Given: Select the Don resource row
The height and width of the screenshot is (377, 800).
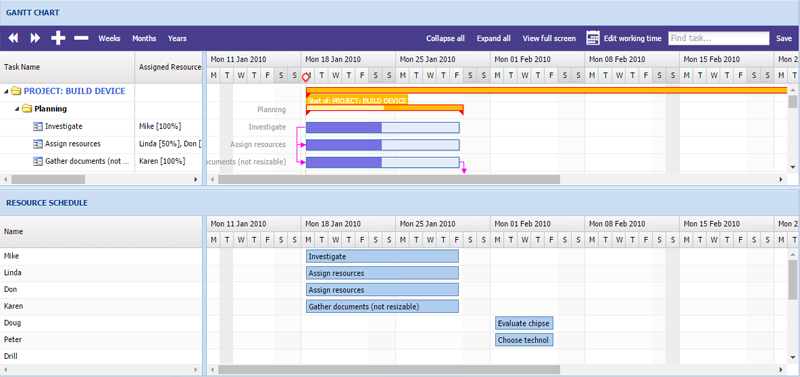Looking at the screenshot, I should click(x=101, y=290).
